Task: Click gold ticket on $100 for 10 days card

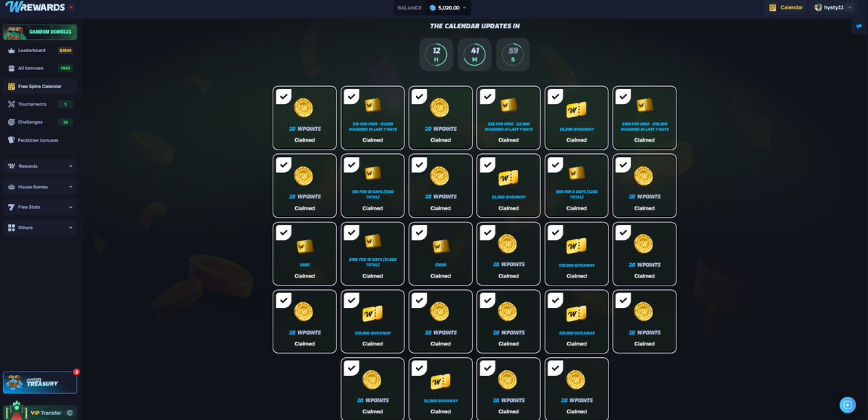Action: point(373,241)
